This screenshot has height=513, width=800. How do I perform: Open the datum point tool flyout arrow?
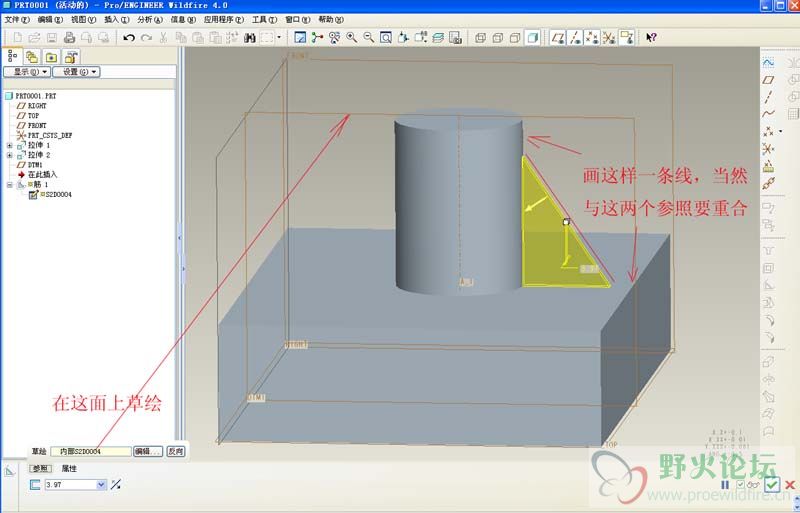point(780,131)
